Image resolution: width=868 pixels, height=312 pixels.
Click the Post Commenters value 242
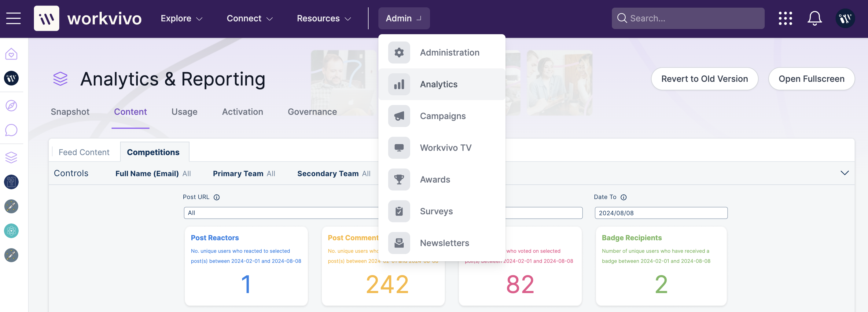point(387,284)
